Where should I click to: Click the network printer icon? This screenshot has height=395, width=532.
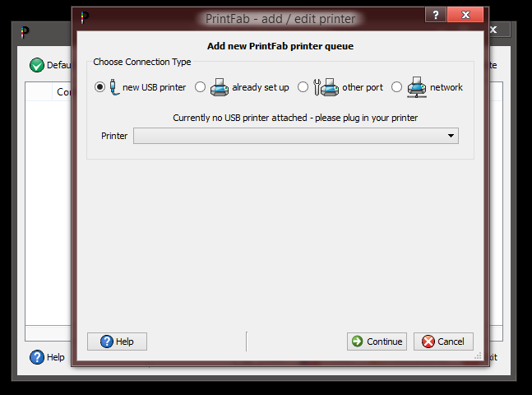417,87
